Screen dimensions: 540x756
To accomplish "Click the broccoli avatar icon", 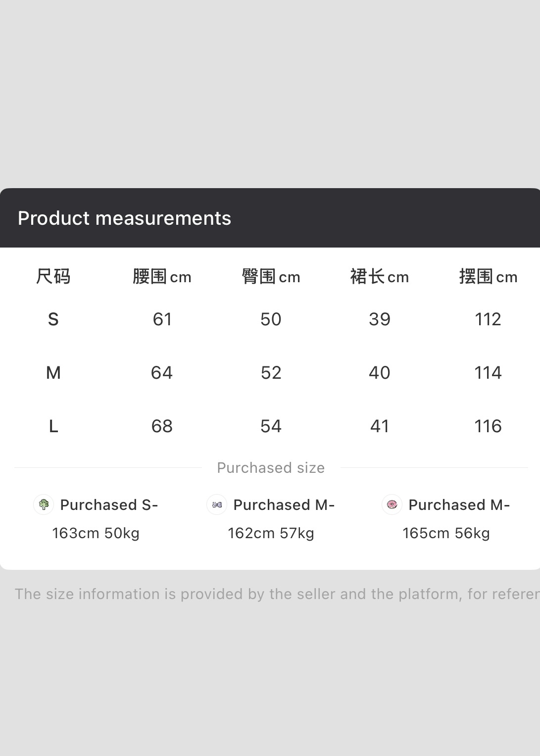I will click(44, 504).
